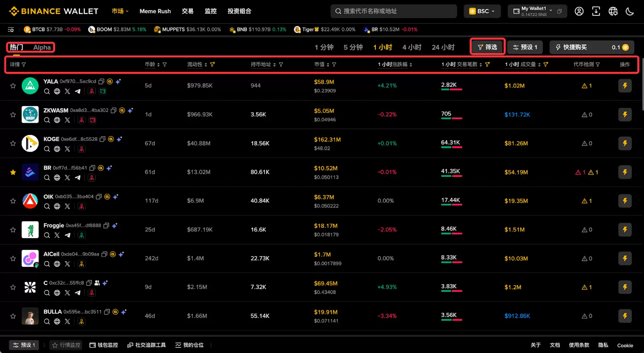The image size is (644, 353).
Task: Unfavorite the BR token star
Action: tap(13, 172)
